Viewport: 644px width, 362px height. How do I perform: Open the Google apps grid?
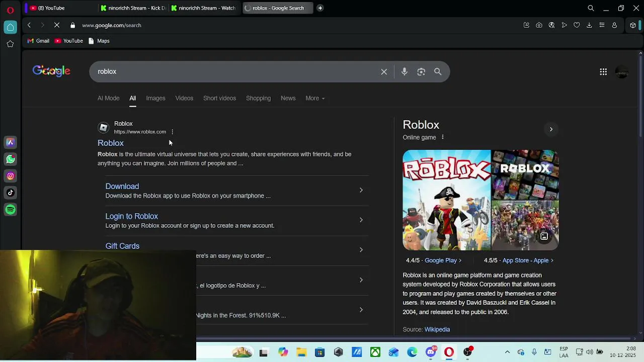[x=603, y=72]
